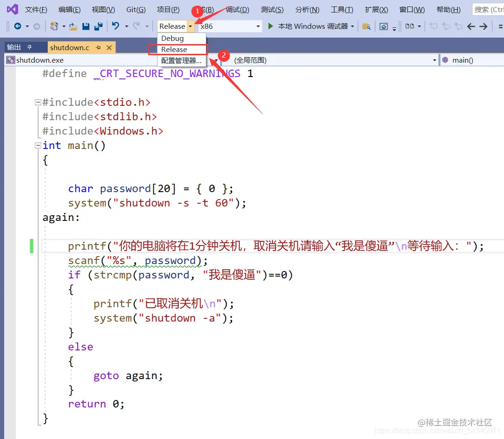Click the pin icon on shutdown.c tab
Viewport: 504px width, 439px height.
98,47
